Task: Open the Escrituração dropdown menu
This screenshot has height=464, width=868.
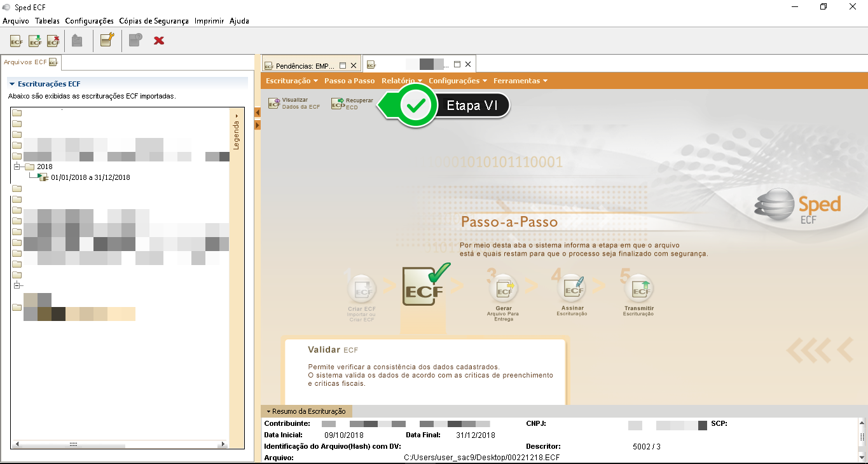Action: click(292, 81)
